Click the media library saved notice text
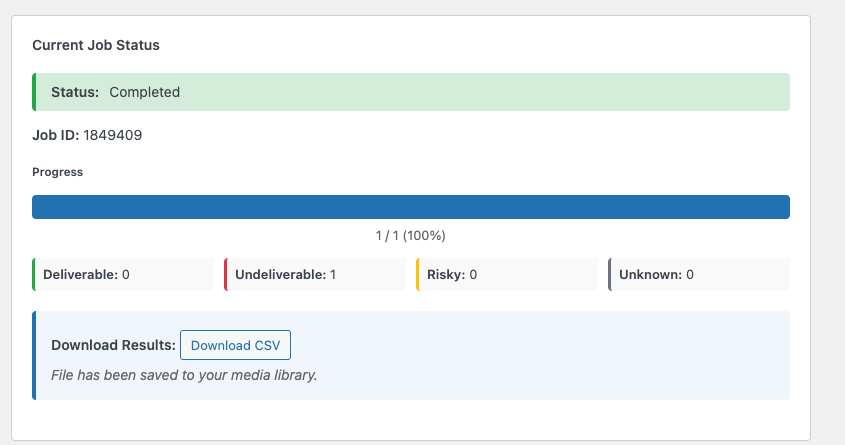Screen dimensions: 845x445 point(184,376)
